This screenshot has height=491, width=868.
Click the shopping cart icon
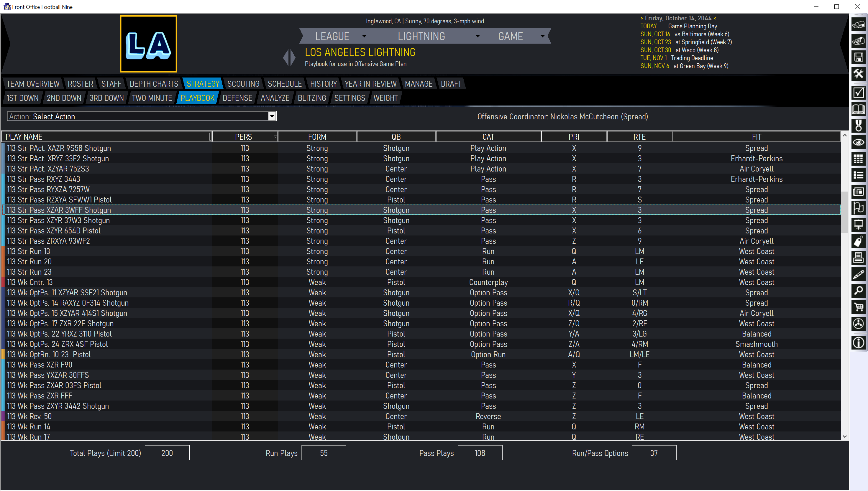(x=858, y=307)
